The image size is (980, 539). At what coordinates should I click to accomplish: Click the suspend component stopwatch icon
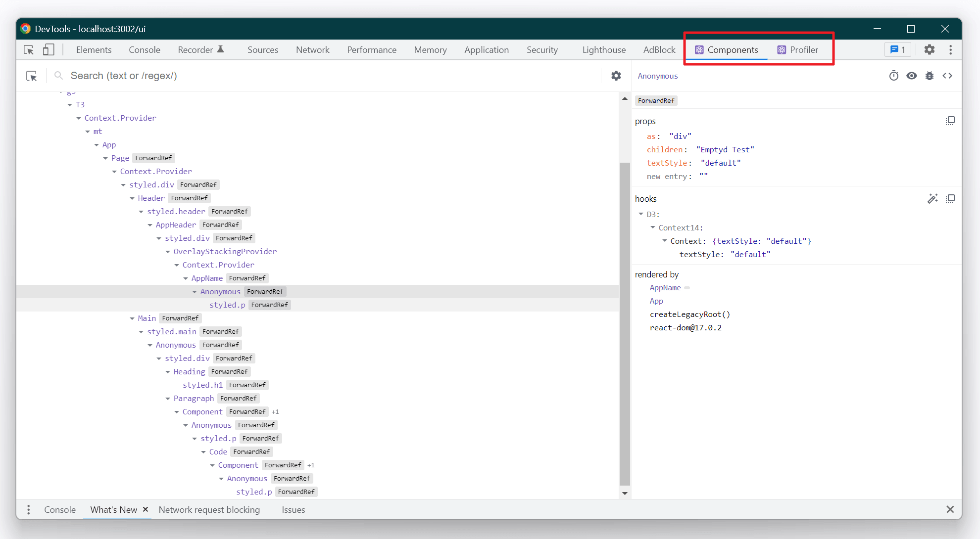coord(894,76)
